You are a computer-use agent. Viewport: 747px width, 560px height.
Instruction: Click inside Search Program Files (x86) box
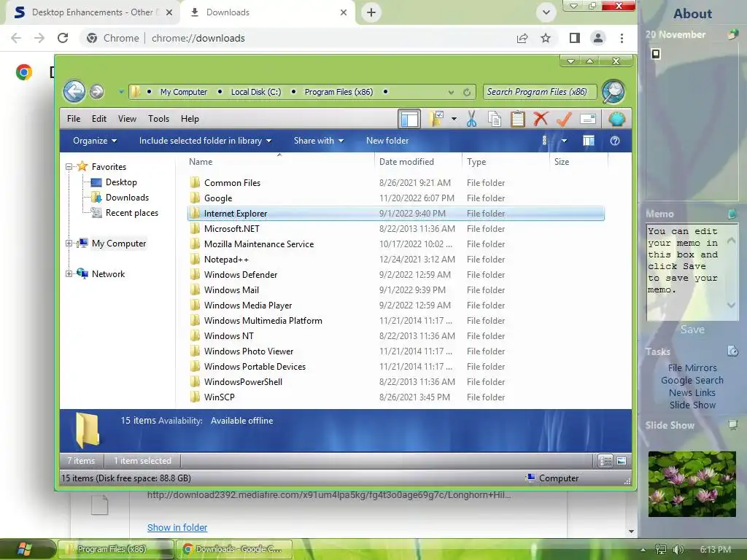[539, 92]
